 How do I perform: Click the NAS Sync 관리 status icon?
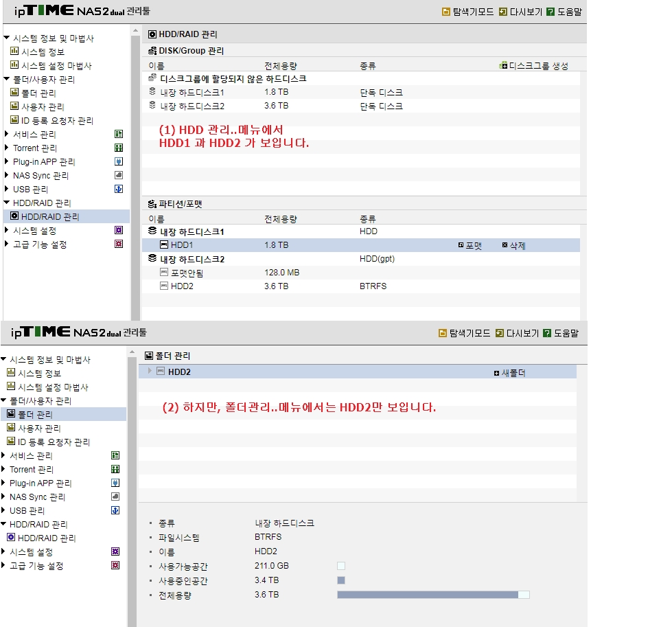click(119, 175)
